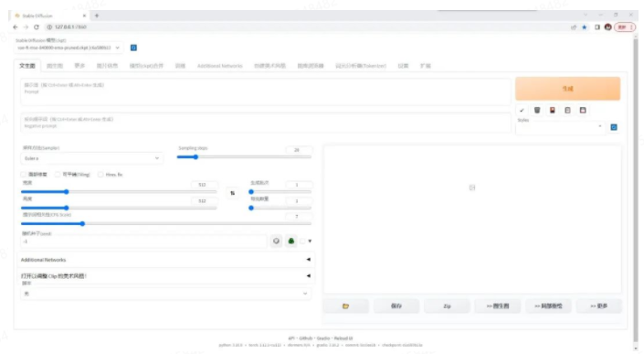
Task: Switch to the Additional Networks tab
Action: tap(220, 66)
